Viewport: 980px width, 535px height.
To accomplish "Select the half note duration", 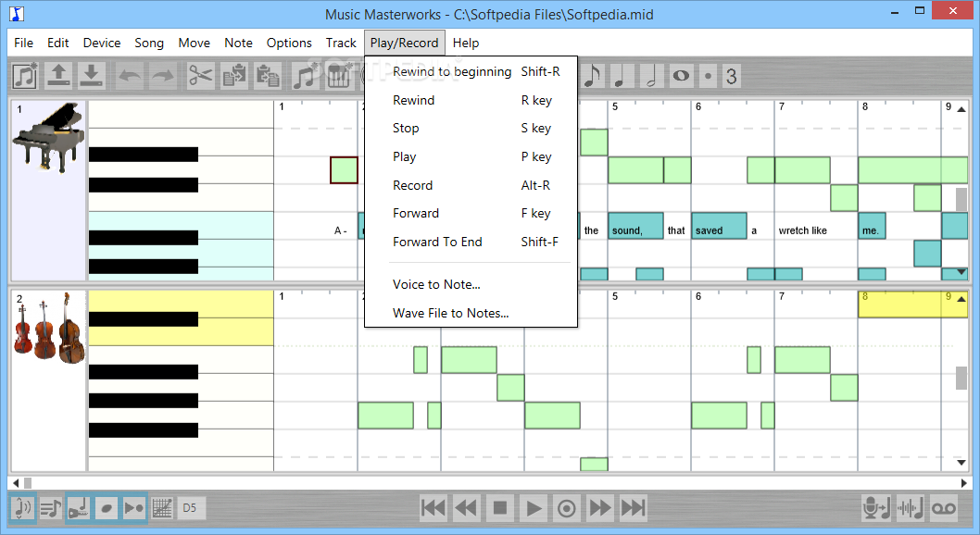I will coord(650,76).
